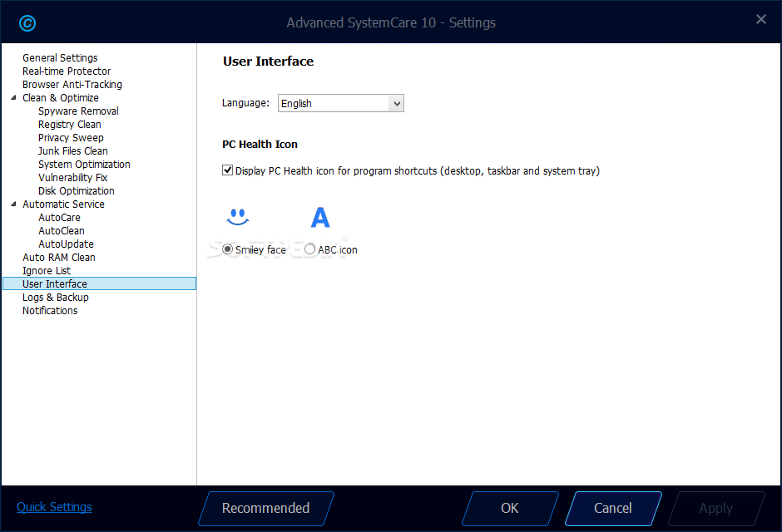The height and width of the screenshot is (532, 782).
Task: Open System Optimization settings
Action: [84, 165]
